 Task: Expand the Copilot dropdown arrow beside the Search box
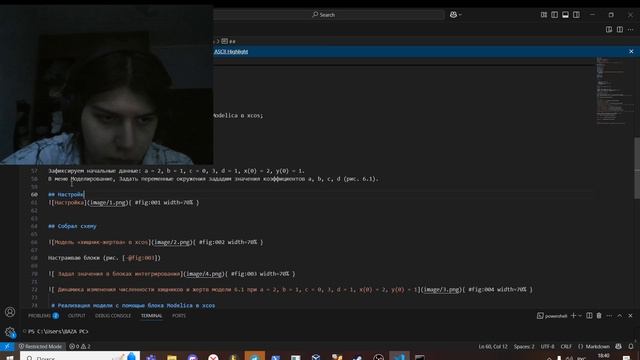click(x=460, y=15)
